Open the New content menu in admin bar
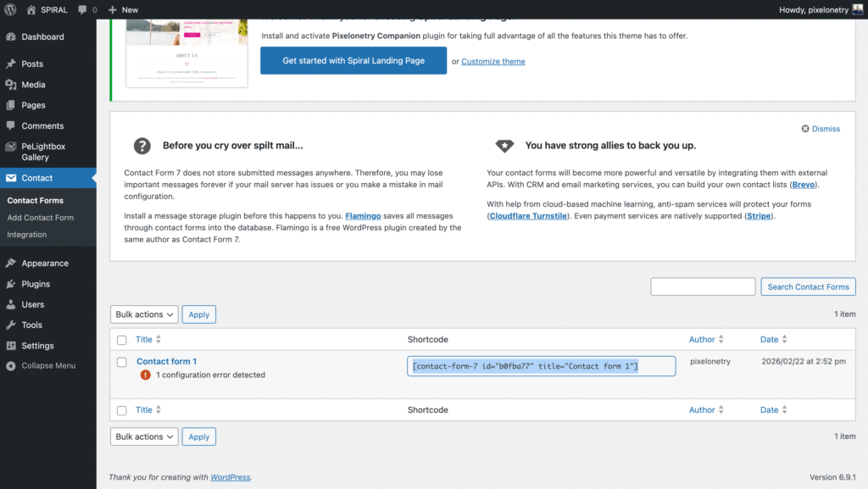 tap(123, 9)
